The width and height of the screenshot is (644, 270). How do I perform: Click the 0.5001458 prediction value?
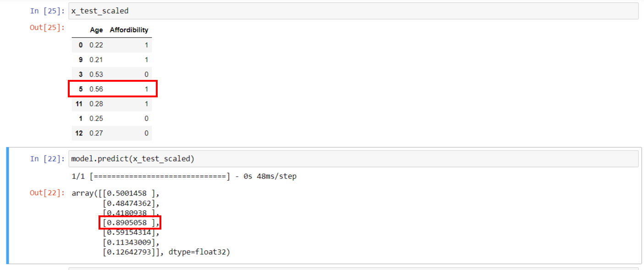tap(127, 193)
